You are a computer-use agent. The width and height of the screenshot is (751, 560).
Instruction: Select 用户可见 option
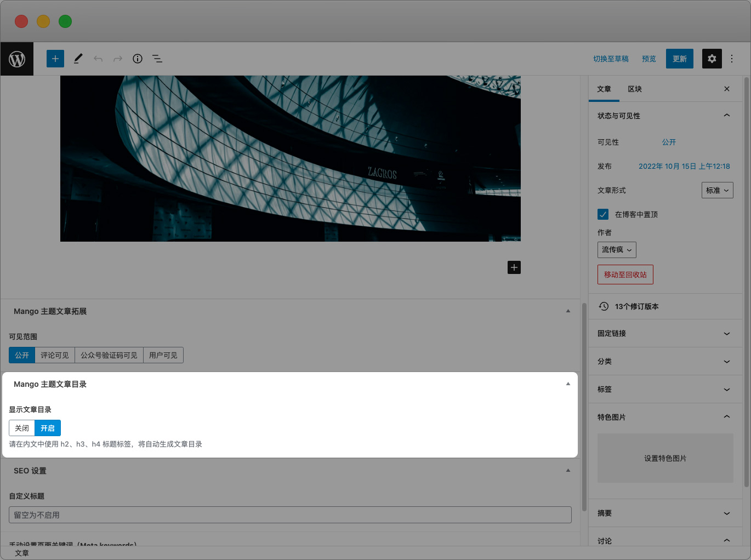click(163, 355)
